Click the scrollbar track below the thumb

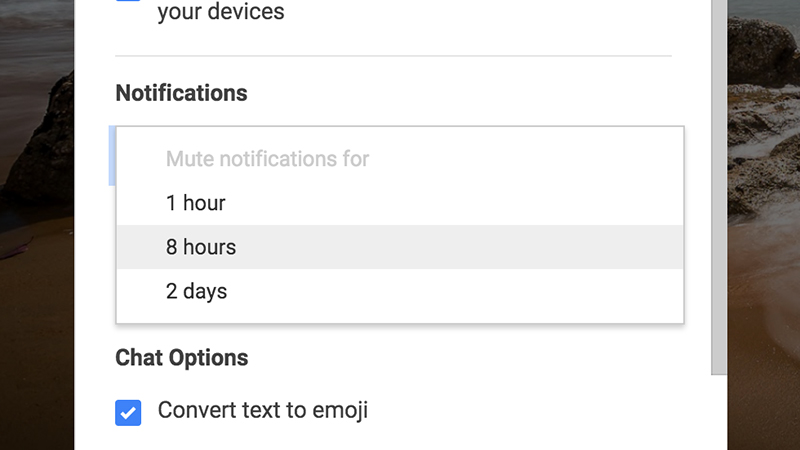click(719, 412)
